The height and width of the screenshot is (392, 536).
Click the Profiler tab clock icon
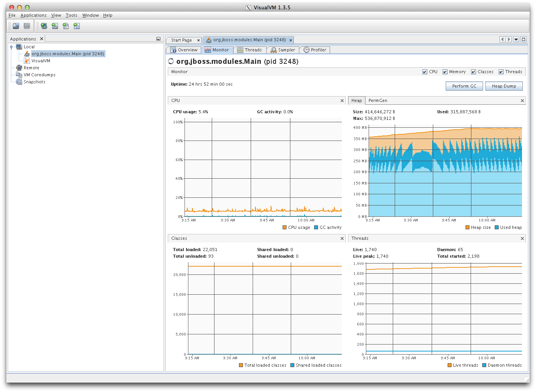[307, 50]
